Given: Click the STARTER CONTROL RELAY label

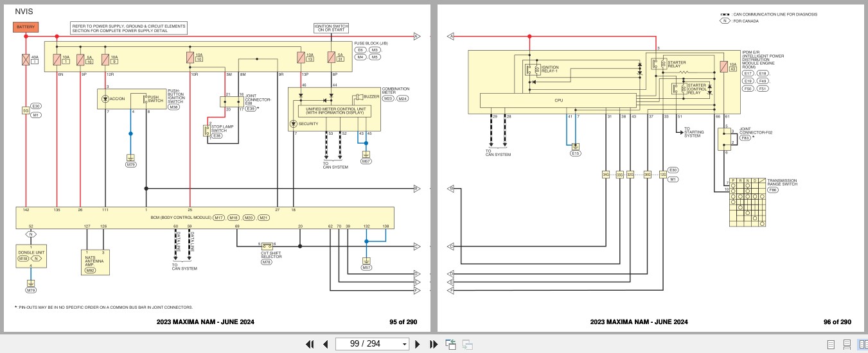Looking at the screenshot, I should click(x=696, y=89).
